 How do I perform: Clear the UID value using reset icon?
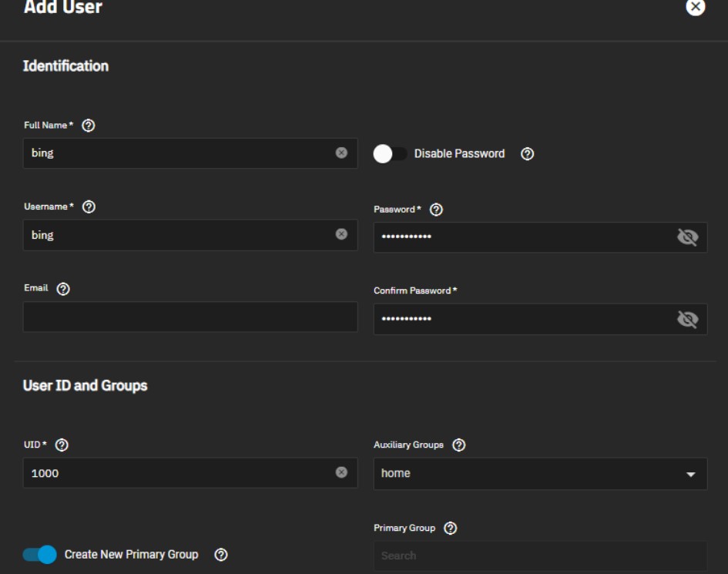(x=341, y=472)
